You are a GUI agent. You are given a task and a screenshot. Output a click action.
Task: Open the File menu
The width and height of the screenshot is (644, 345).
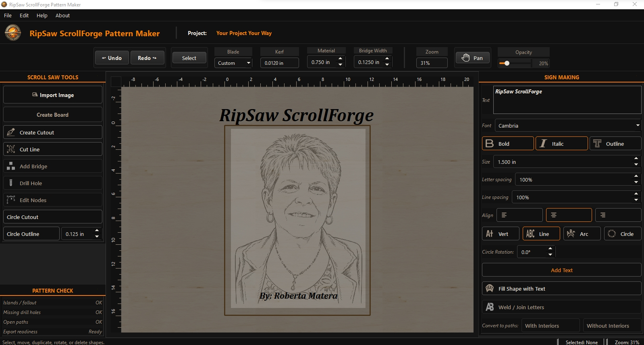tap(8, 15)
